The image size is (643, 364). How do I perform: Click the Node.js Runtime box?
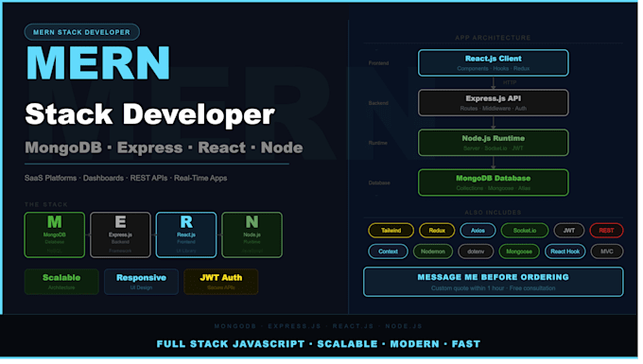tap(494, 143)
